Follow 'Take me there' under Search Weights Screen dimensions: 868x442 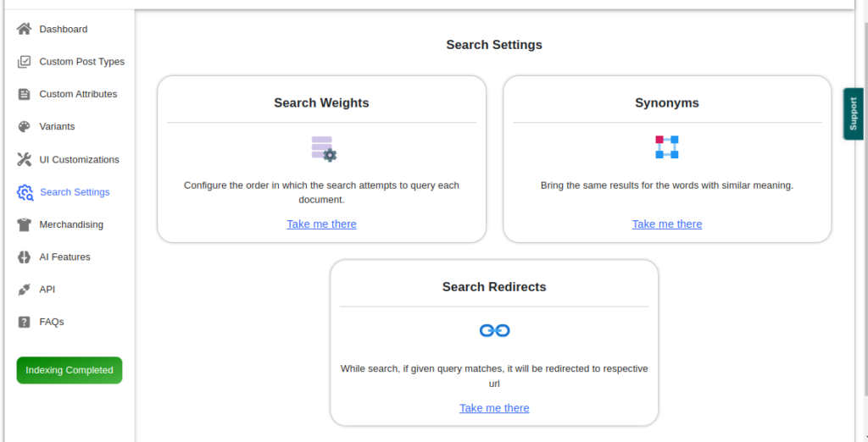(x=321, y=224)
